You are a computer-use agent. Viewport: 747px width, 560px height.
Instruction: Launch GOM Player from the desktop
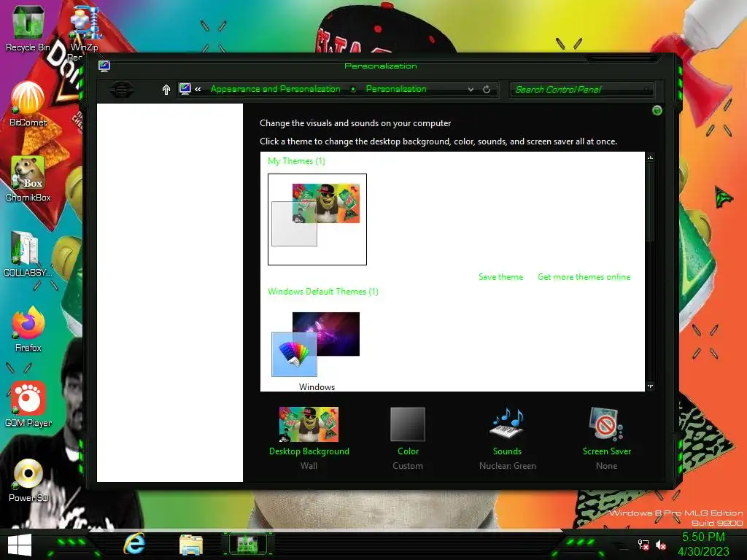point(28,404)
